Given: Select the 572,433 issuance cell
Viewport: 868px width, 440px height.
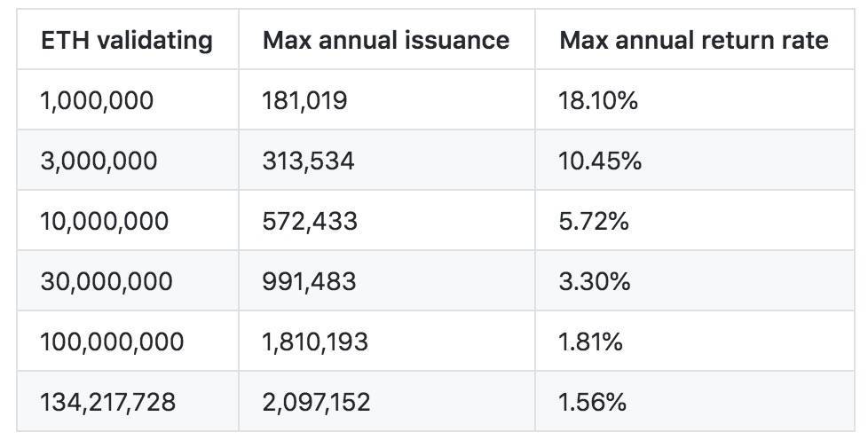Looking at the screenshot, I should (x=310, y=221).
